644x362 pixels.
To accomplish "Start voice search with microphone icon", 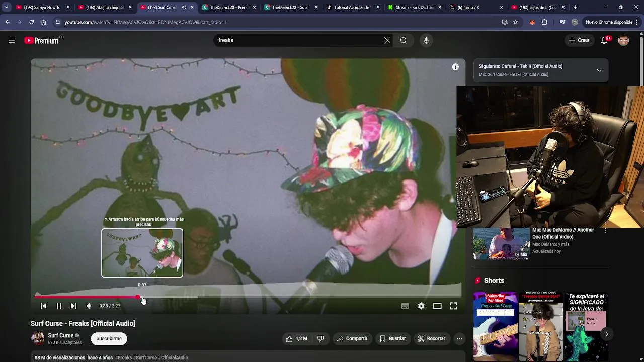I will [x=426, y=40].
